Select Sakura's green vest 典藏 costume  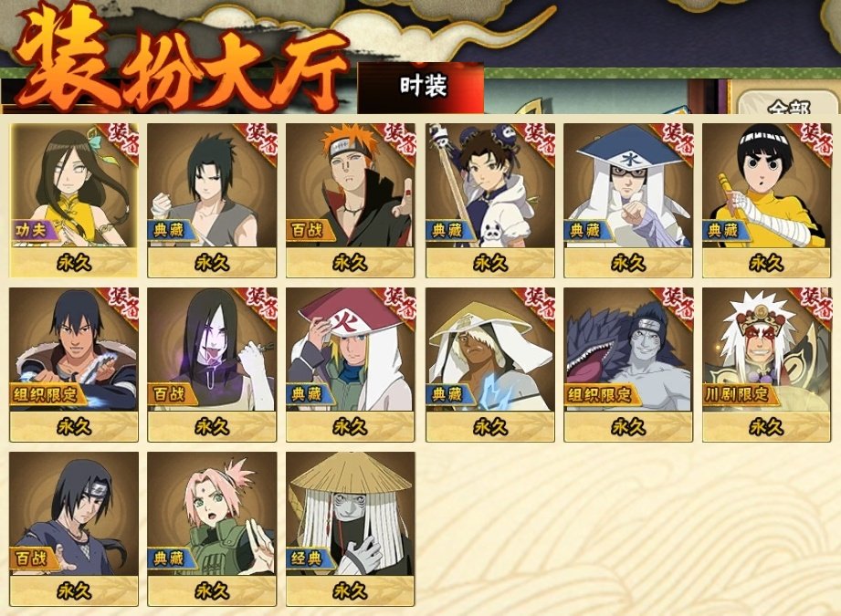[212, 529]
